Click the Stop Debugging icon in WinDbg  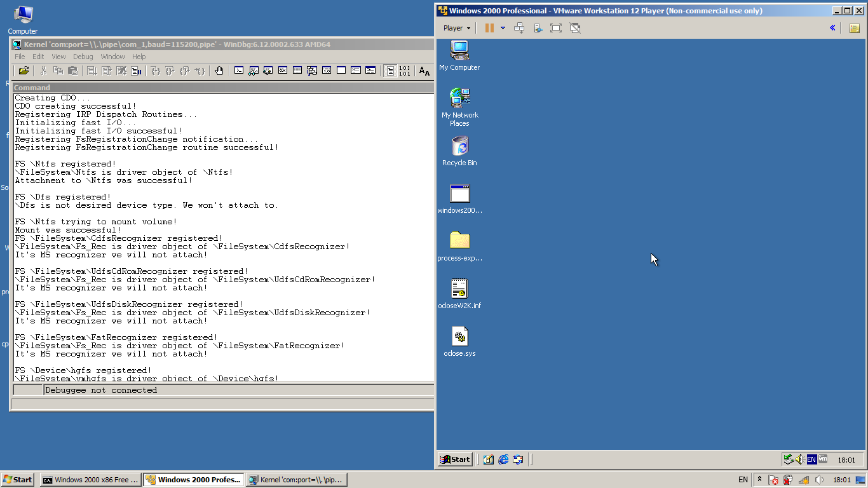121,71
